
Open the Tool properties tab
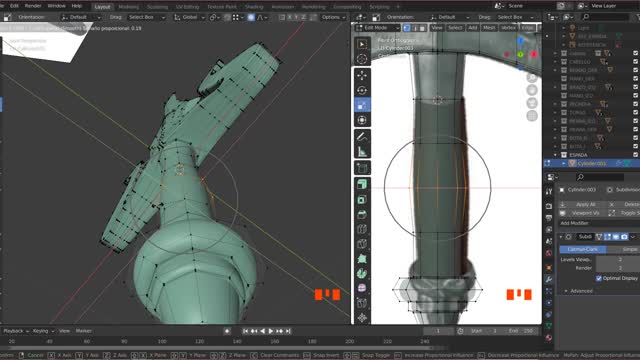click(x=549, y=191)
